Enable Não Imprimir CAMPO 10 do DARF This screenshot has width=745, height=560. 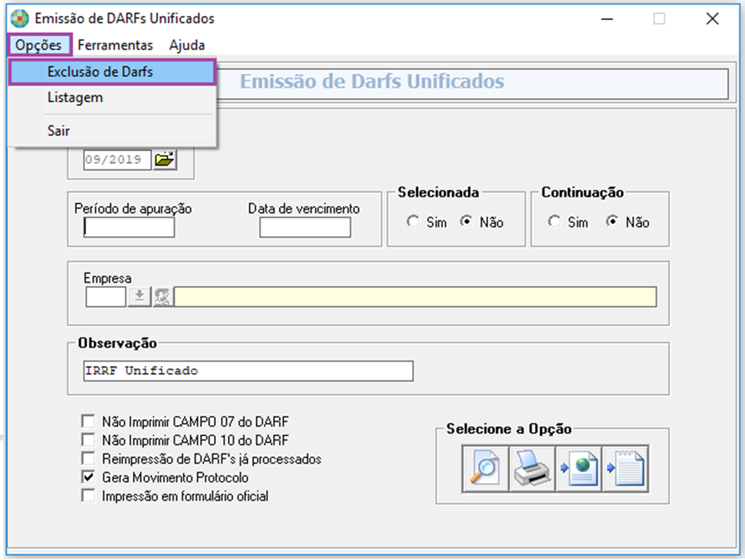coord(89,440)
